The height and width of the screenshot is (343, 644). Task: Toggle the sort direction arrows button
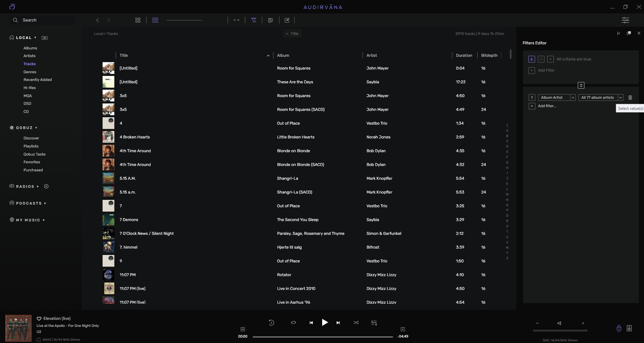(x=236, y=20)
